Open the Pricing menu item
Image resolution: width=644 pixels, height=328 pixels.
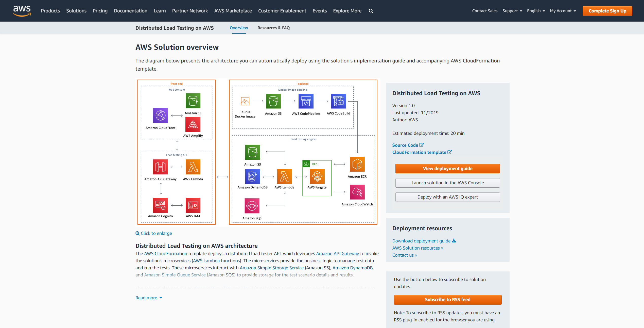[x=100, y=11]
